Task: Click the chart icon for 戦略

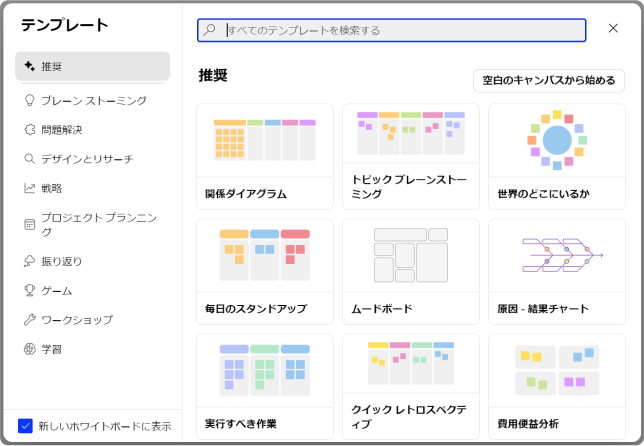Action: (x=30, y=188)
